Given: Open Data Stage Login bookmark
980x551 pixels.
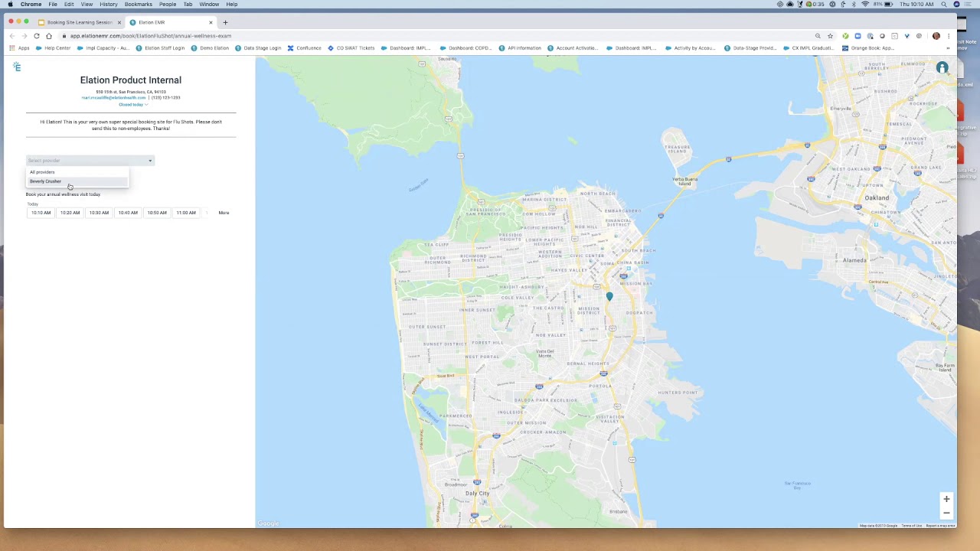Looking at the screenshot, I should click(x=258, y=48).
